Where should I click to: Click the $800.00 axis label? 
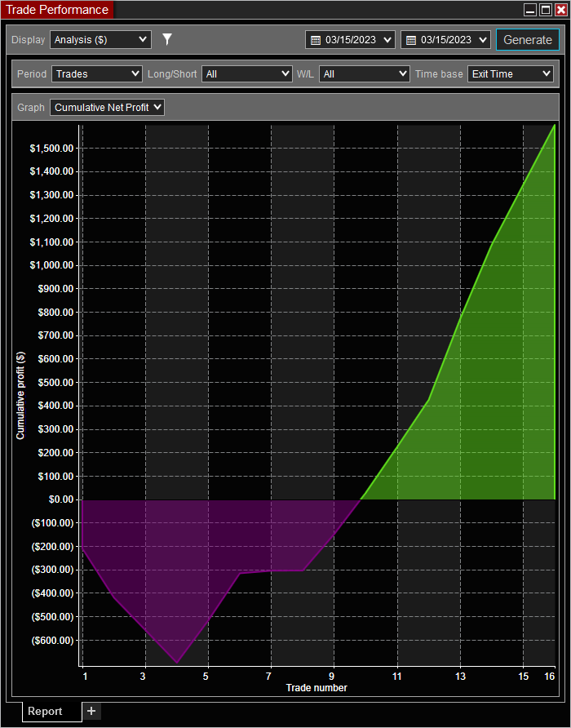55,312
